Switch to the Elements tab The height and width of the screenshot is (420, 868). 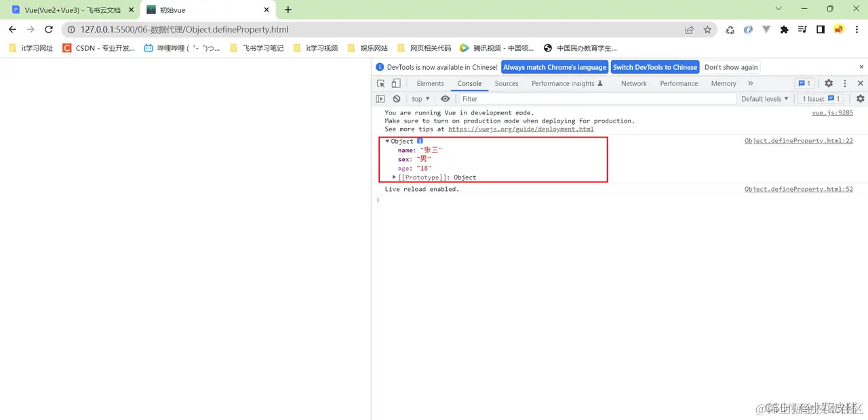pyautogui.click(x=431, y=83)
